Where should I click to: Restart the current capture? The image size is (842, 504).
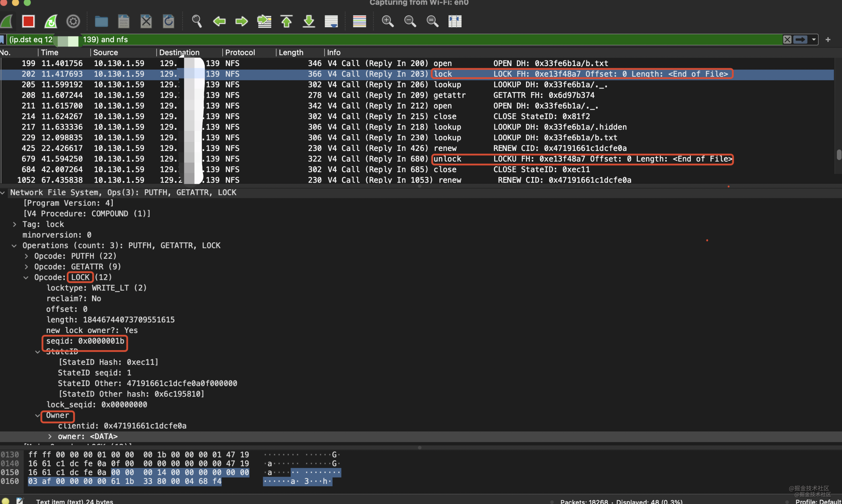[x=51, y=21]
